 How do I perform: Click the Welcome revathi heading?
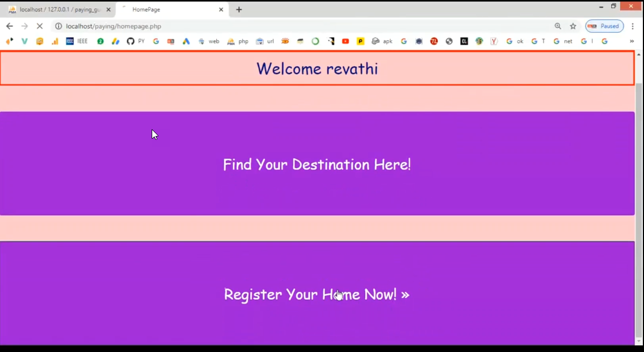pos(317,69)
